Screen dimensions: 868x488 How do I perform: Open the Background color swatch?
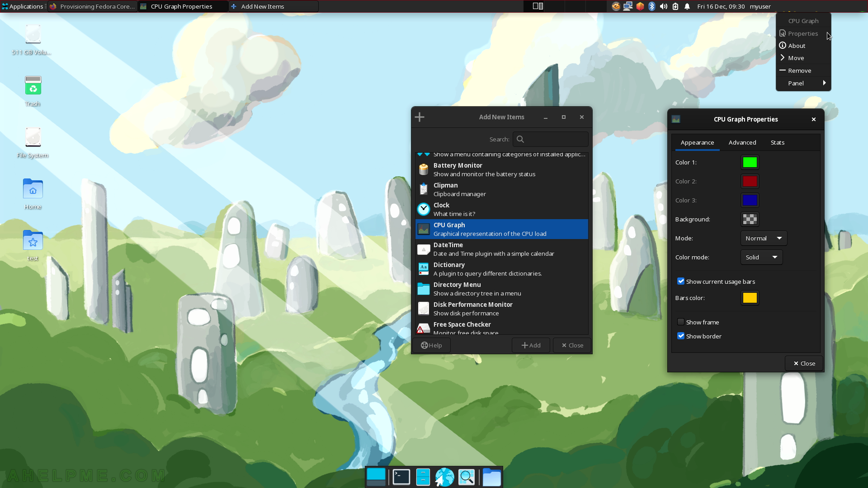click(x=750, y=219)
